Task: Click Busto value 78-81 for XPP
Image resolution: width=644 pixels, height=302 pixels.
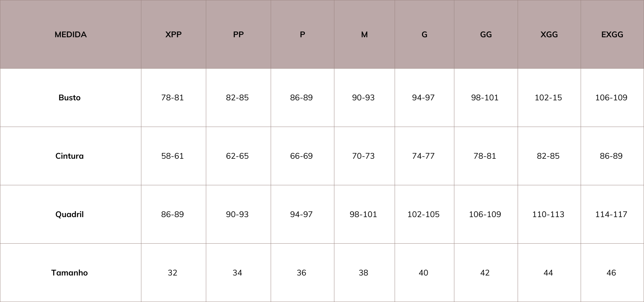Action: [172, 98]
